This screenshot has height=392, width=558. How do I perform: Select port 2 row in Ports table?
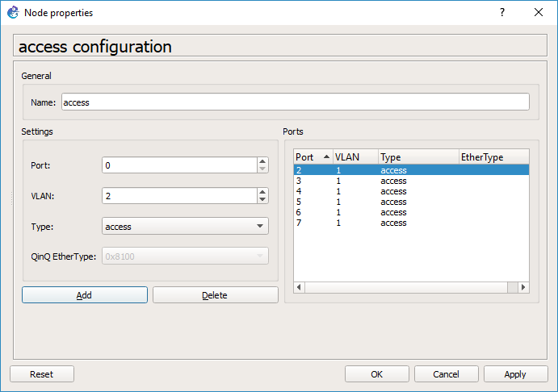(410, 170)
